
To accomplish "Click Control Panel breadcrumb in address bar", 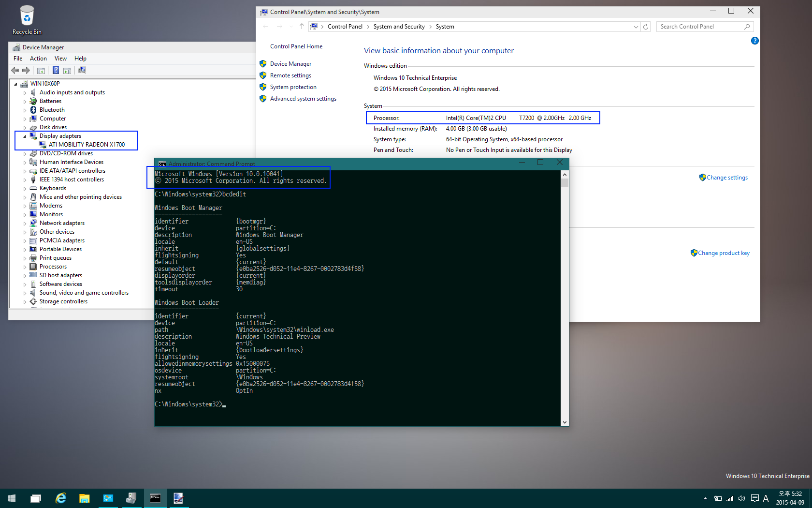I will point(345,27).
